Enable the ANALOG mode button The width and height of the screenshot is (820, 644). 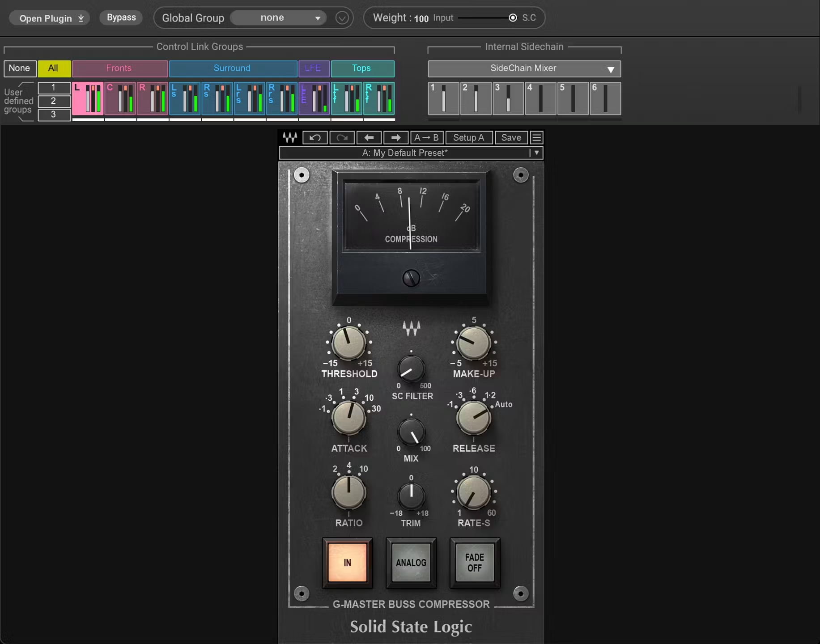[x=410, y=563]
